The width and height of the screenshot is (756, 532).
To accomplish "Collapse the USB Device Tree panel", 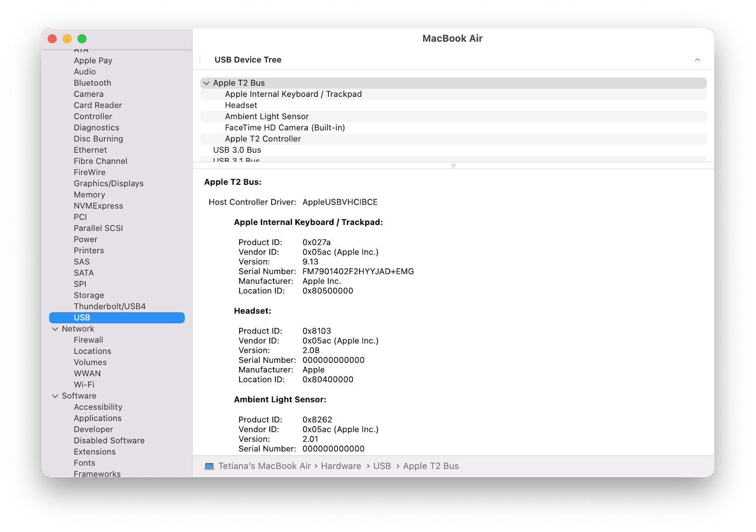I will point(697,60).
